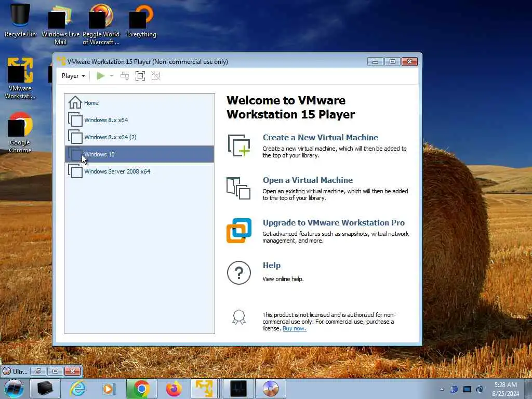Click the Unity mode toolbar icon

pos(156,76)
